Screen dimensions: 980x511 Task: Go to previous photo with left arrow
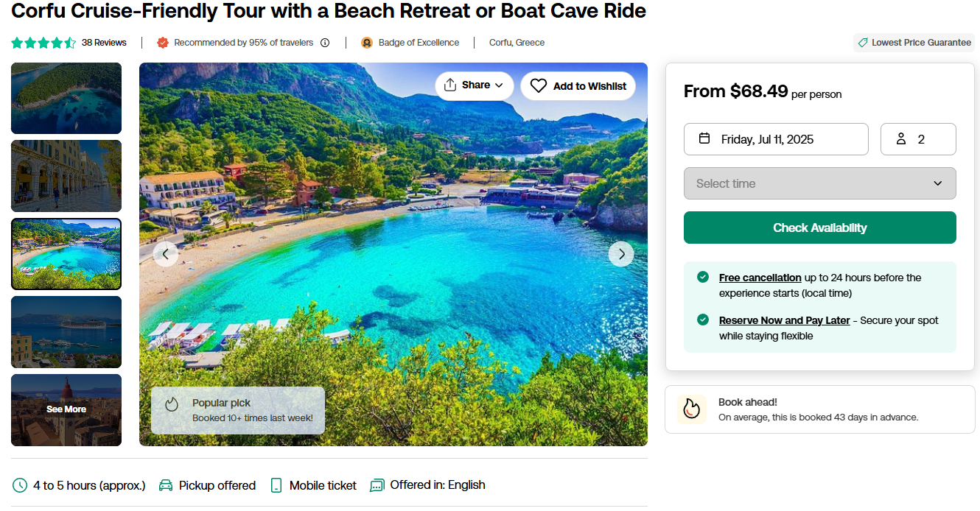(x=166, y=254)
